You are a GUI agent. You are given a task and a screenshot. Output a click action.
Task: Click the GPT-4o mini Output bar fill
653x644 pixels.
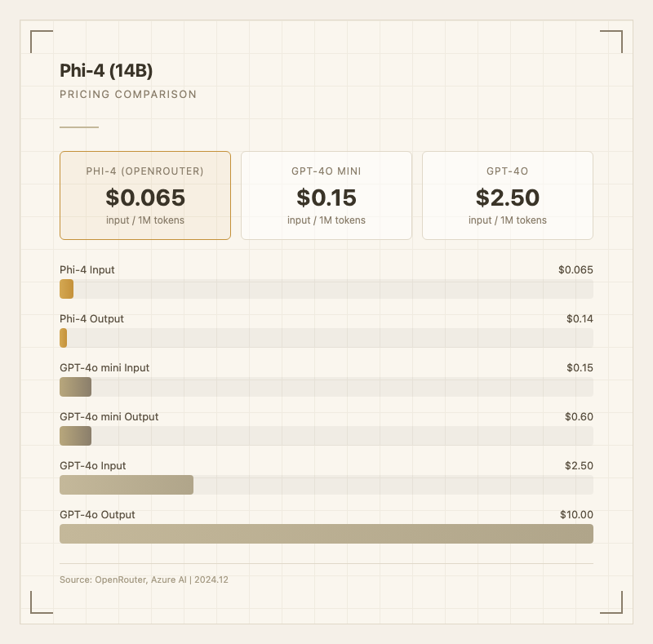pos(75,436)
